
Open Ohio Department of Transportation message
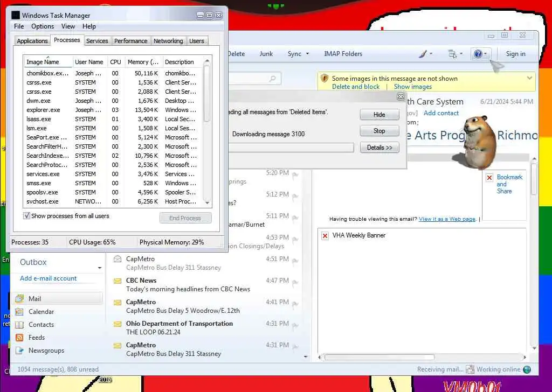pyautogui.click(x=206, y=328)
